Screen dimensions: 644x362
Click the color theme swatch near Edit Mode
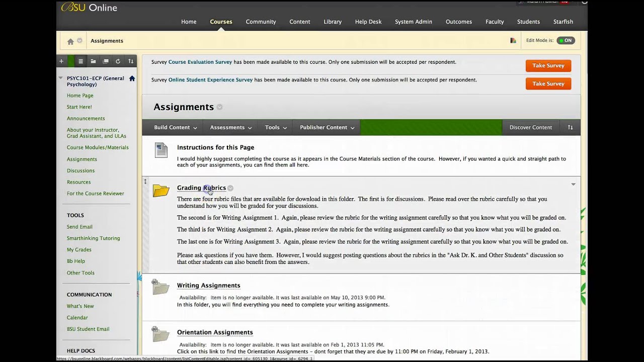coord(513,41)
